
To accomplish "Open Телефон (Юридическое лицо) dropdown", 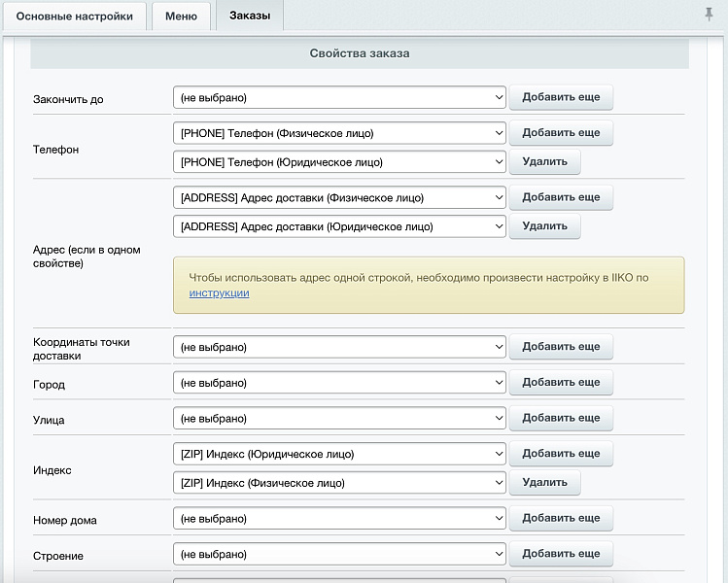I will pyautogui.click(x=339, y=162).
